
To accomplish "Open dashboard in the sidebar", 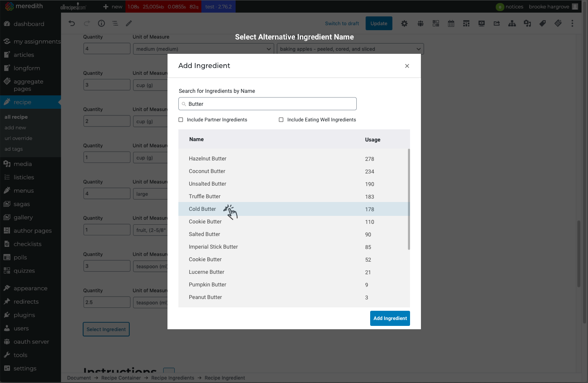I will click(x=29, y=24).
